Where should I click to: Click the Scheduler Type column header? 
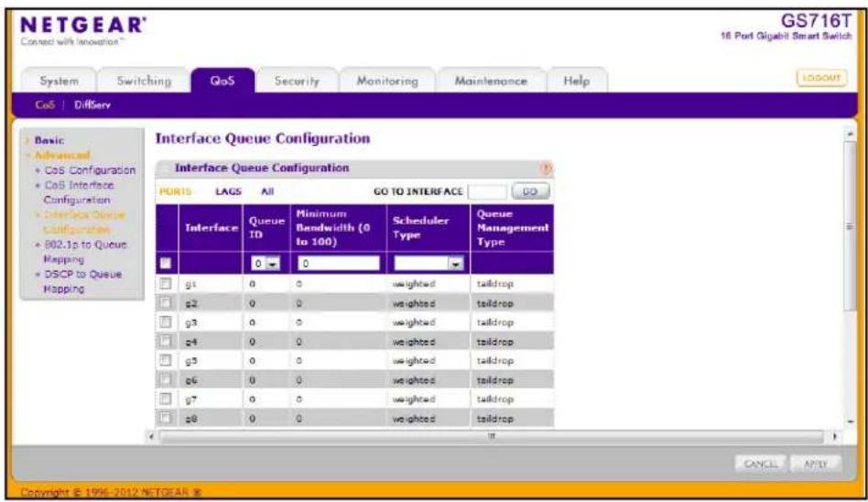pyautogui.click(x=429, y=228)
